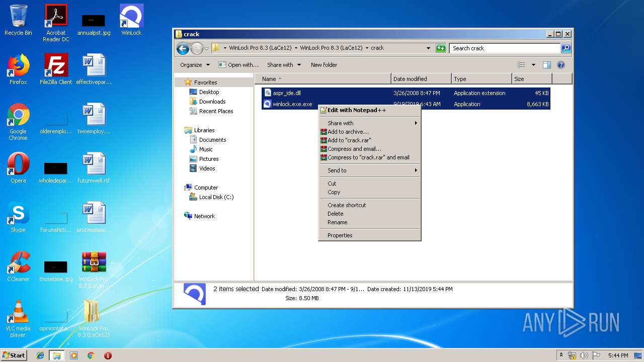644x362 pixels.
Task: Open the Recycle Bin desktop icon
Action: [x=18, y=20]
